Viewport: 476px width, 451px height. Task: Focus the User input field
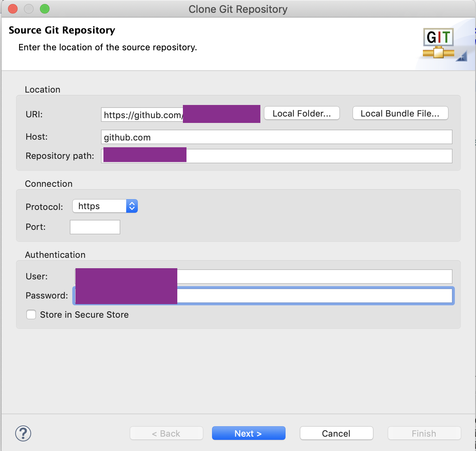click(x=314, y=276)
